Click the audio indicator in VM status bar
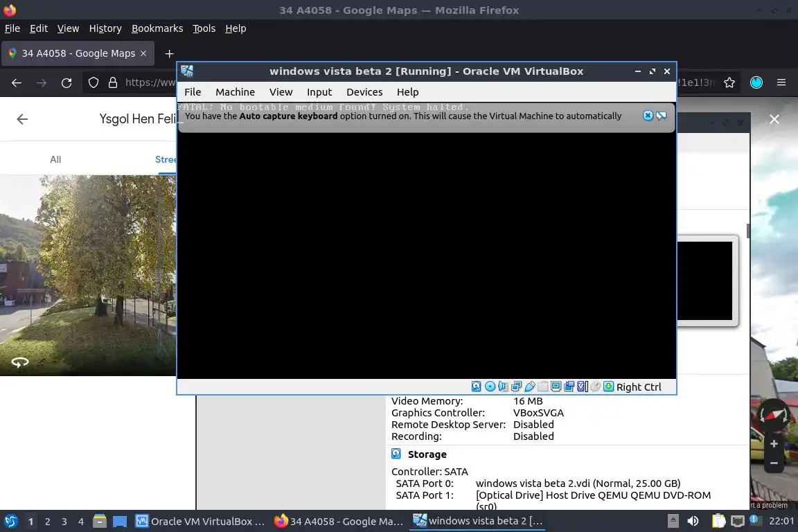The width and height of the screenshot is (798, 532). click(503, 387)
